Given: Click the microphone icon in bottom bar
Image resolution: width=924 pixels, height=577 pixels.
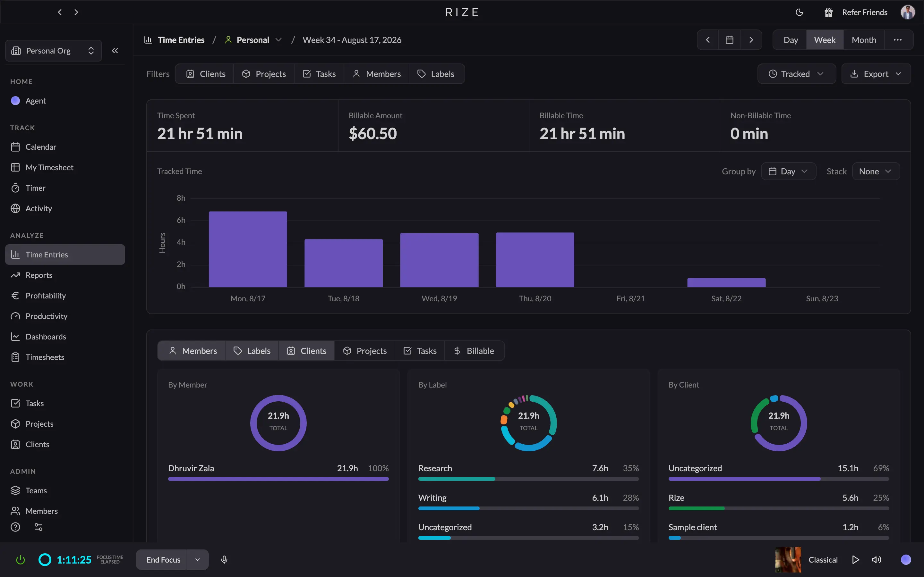Looking at the screenshot, I should (224, 559).
